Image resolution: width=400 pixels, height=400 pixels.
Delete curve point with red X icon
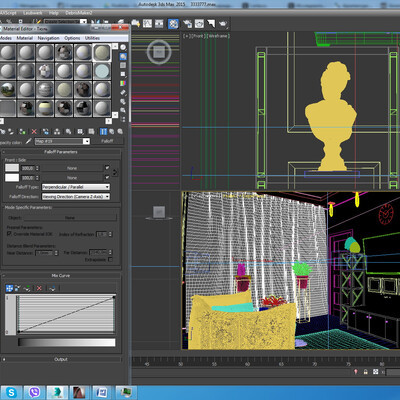[39, 288]
